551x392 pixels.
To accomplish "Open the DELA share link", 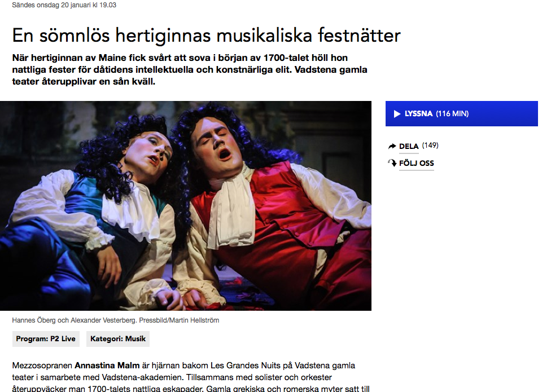I will pyautogui.click(x=409, y=146).
